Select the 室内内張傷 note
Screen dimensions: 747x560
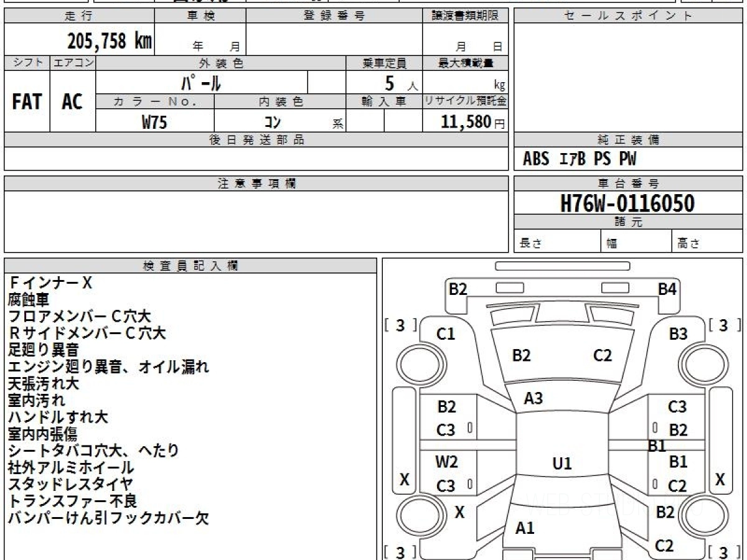42,434
